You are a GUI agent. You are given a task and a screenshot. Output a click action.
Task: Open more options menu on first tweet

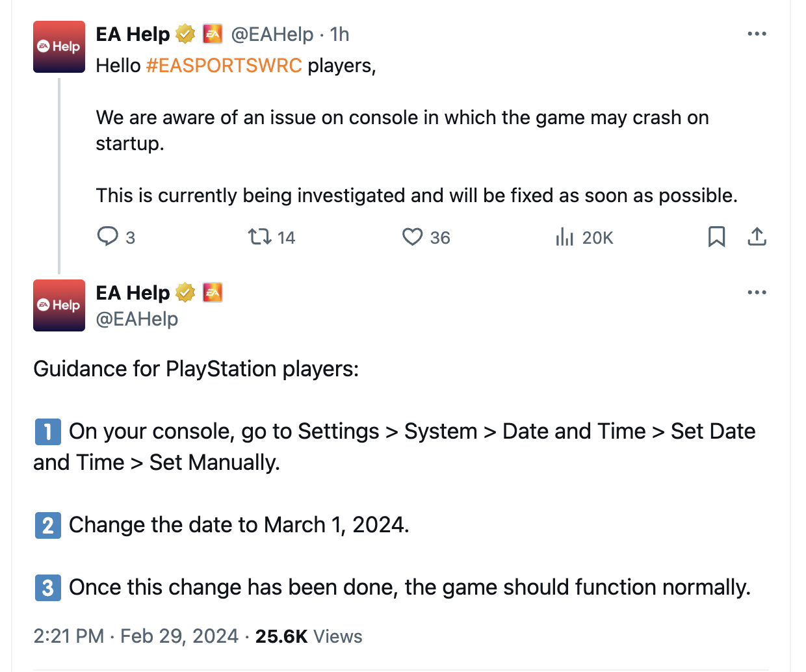(x=757, y=34)
